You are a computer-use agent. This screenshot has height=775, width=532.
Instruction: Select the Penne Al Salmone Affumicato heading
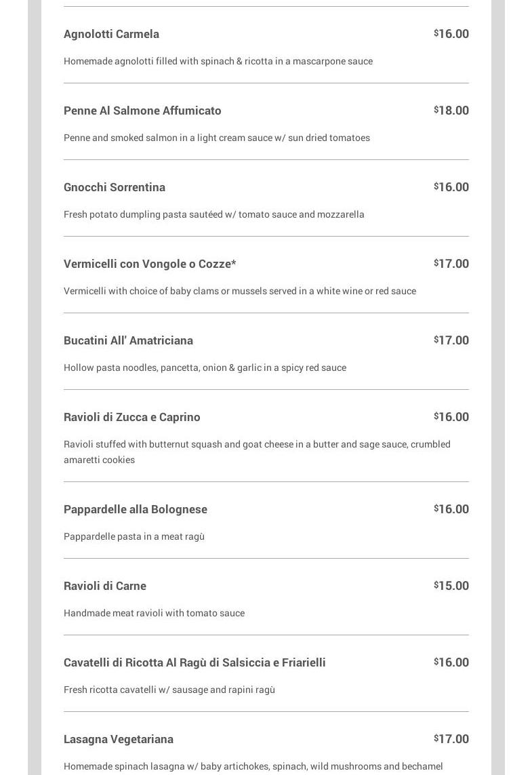click(x=142, y=111)
